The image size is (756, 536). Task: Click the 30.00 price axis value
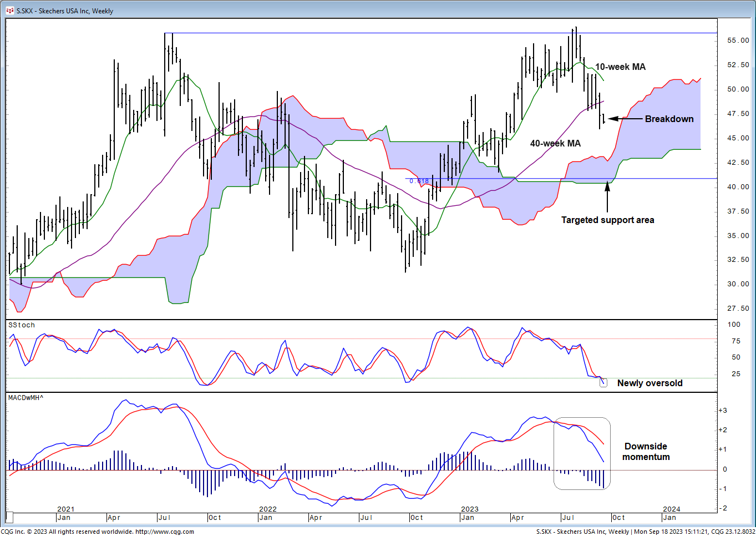tap(738, 284)
